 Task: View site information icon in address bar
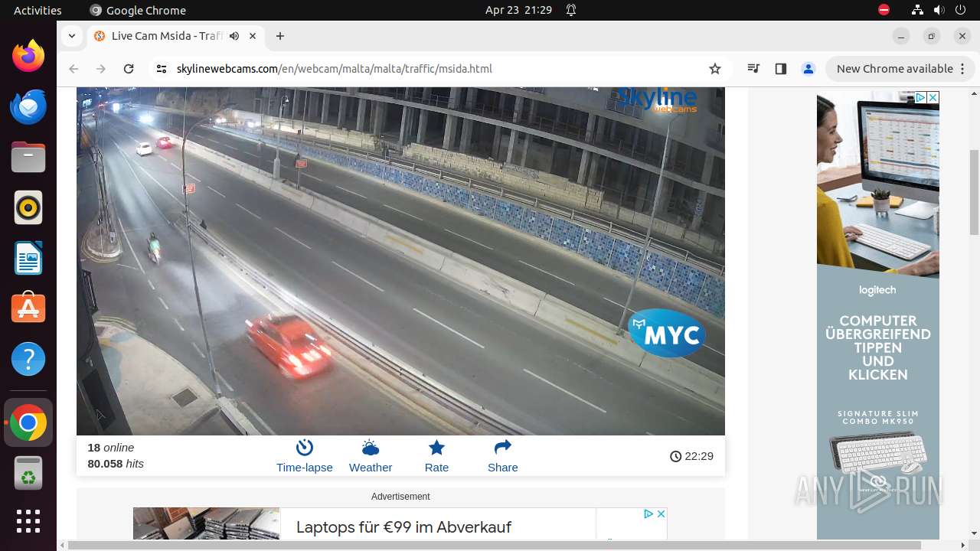click(161, 69)
